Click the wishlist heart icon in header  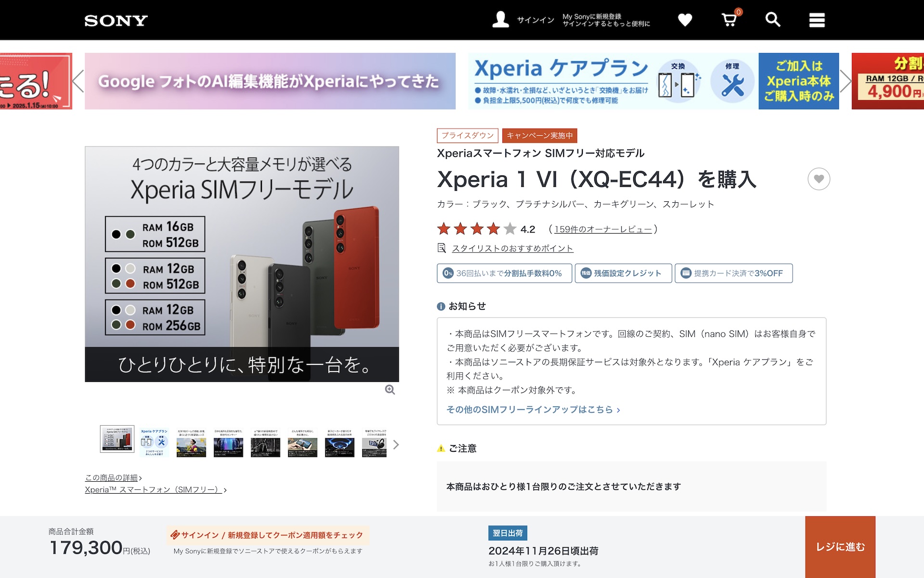pyautogui.click(x=685, y=20)
